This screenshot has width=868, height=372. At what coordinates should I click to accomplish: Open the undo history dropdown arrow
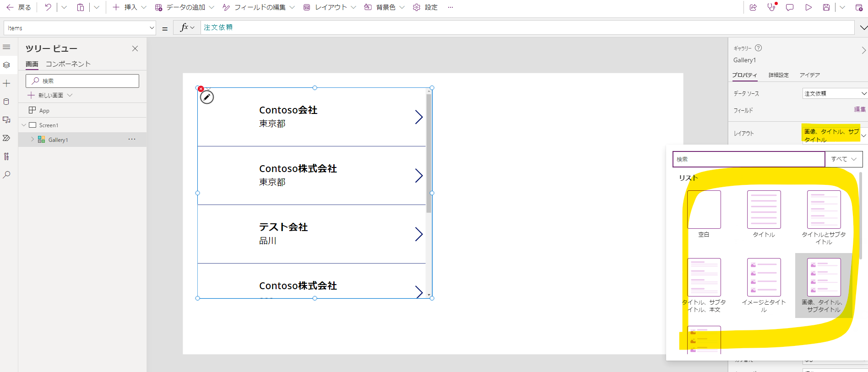[64, 7]
